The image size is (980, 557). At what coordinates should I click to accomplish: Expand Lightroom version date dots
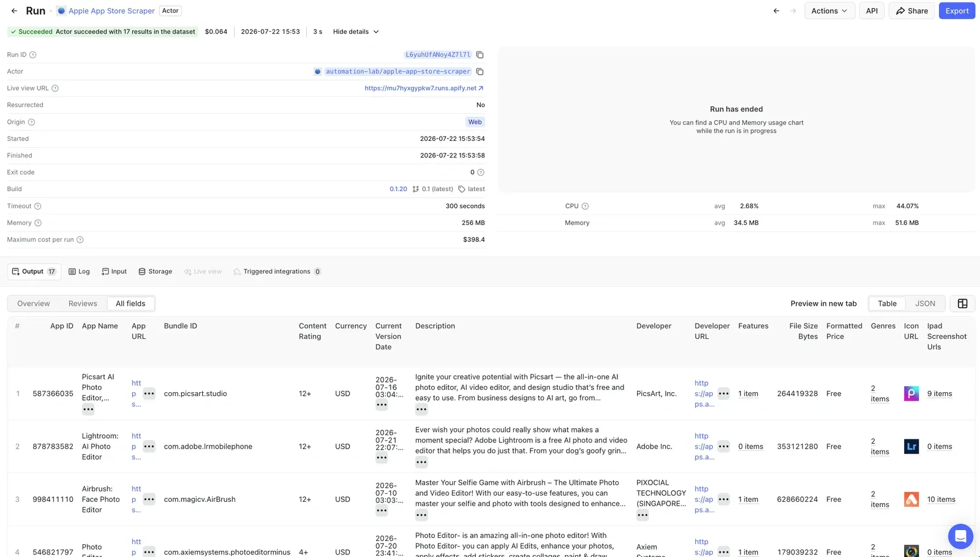pos(382,458)
